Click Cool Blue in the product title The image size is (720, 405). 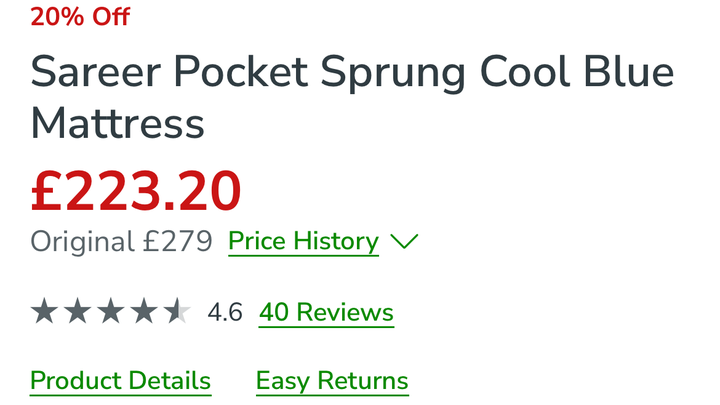click(x=575, y=73)
